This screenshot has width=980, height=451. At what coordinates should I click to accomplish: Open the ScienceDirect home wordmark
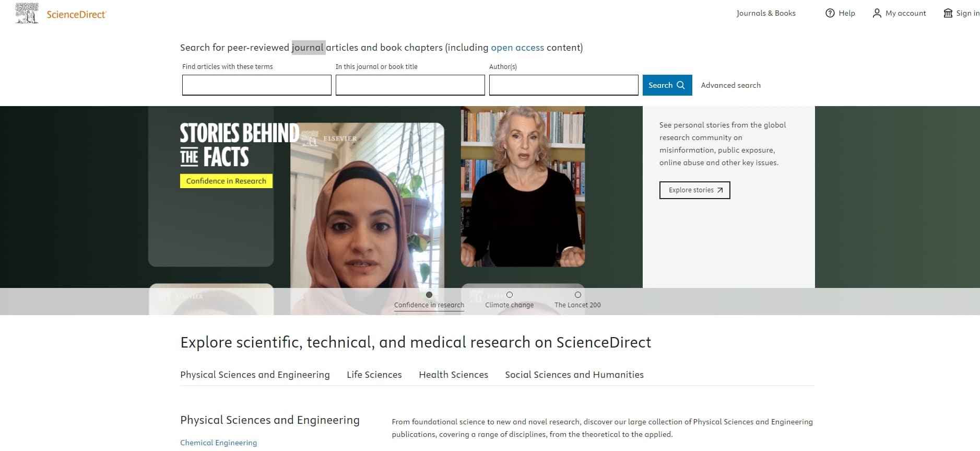click(76, 15)
